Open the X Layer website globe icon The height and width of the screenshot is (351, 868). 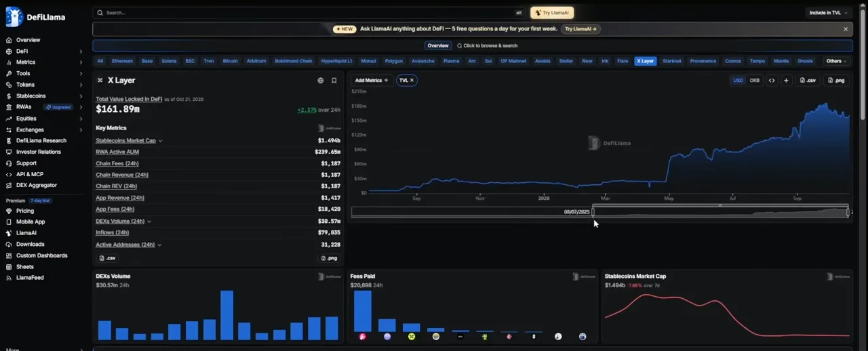tap(321, 80)
